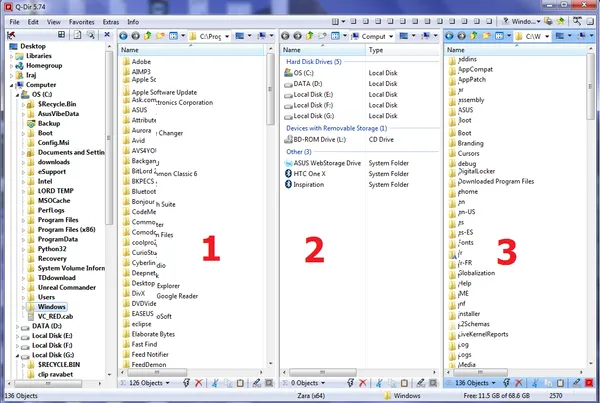Click view mode icon in C:\Prog pane
600x403 pixels.
(173, 36)
